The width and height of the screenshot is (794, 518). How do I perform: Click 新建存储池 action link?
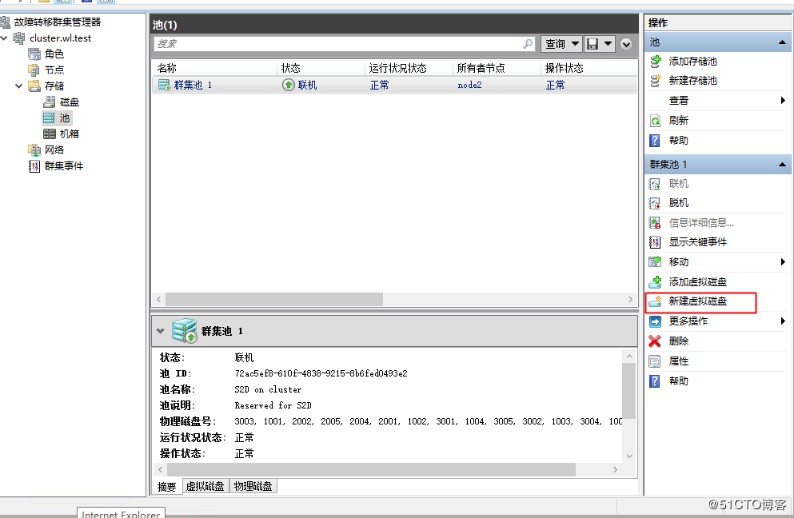pyautogui.click(x=693, y=81)
